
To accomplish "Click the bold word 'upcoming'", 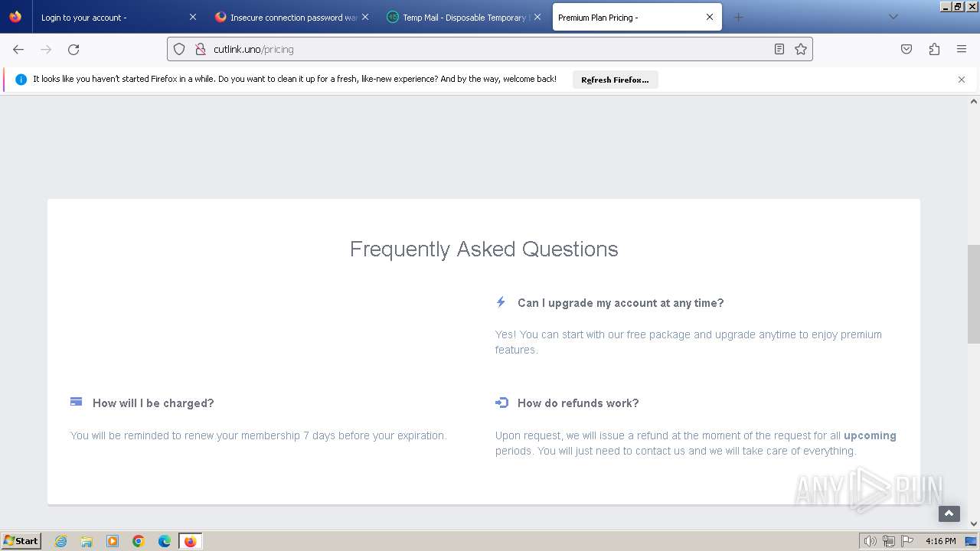I will click(870, 435).
